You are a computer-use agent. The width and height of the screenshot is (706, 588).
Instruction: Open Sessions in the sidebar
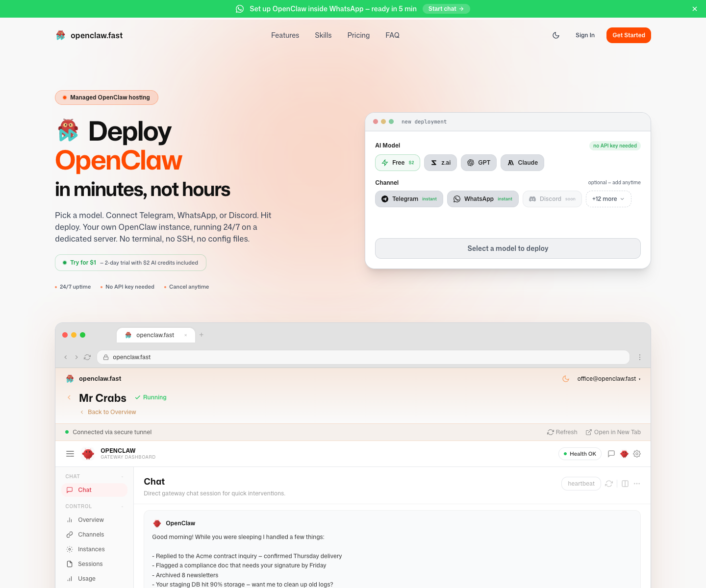pos(94,564)
